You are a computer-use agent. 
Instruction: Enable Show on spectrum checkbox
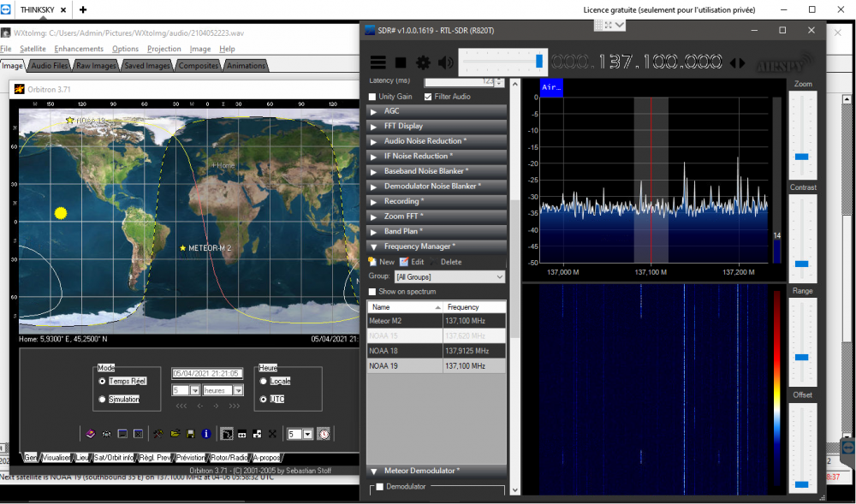coord(372,292)
